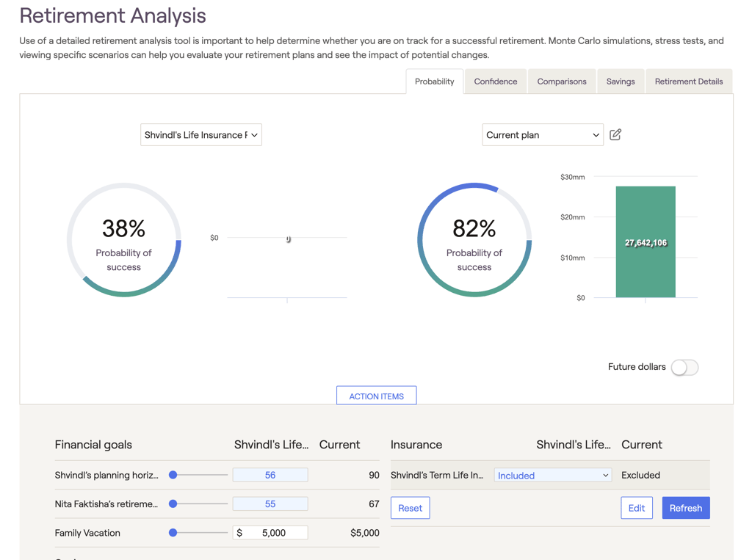Click the edit pencil icon beside Current plan
This screenshot has width=752, height=560.
[615, 135]
